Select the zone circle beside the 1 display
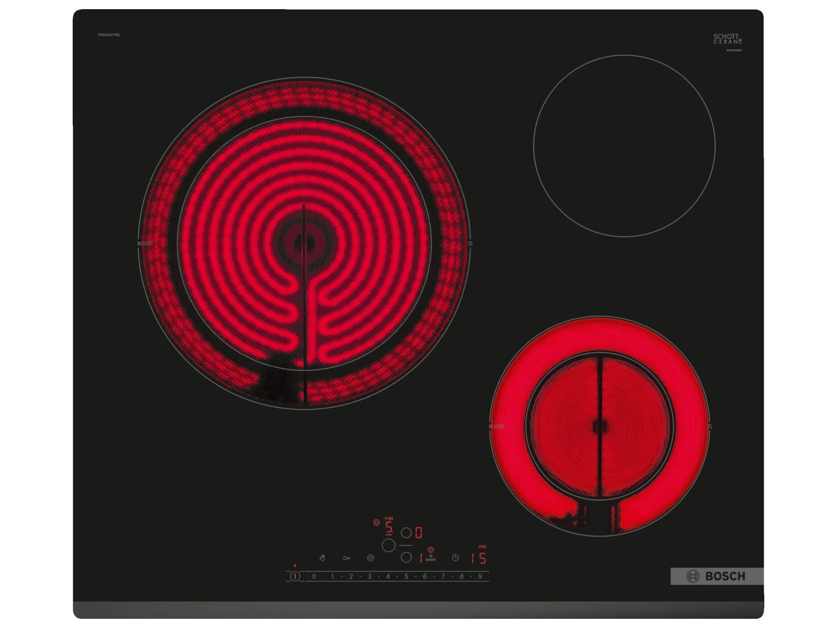 click(406, 557)
